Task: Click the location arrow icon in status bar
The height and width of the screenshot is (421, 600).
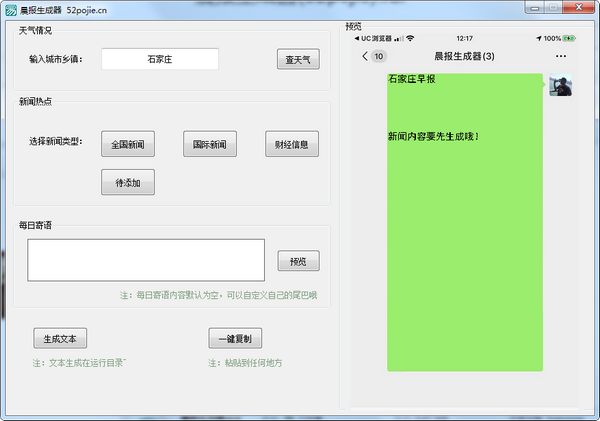Action: [x=538, y=39]
